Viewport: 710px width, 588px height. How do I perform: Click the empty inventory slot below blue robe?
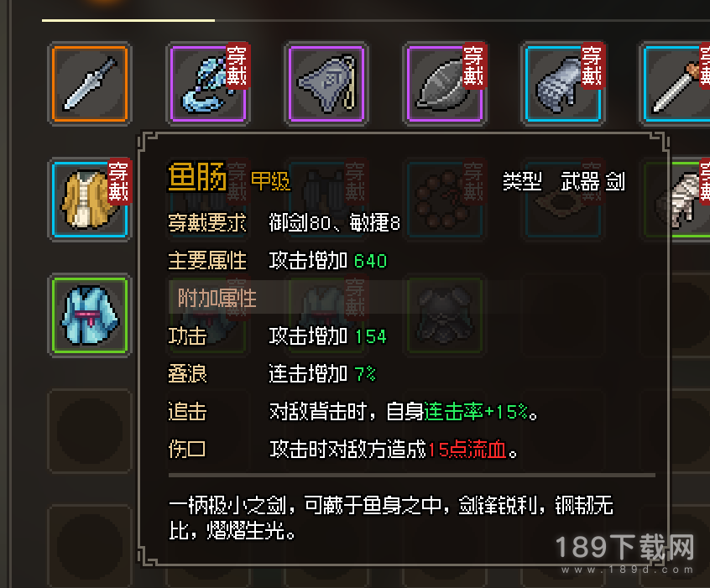pyautogui.click(x=90, y=431)
